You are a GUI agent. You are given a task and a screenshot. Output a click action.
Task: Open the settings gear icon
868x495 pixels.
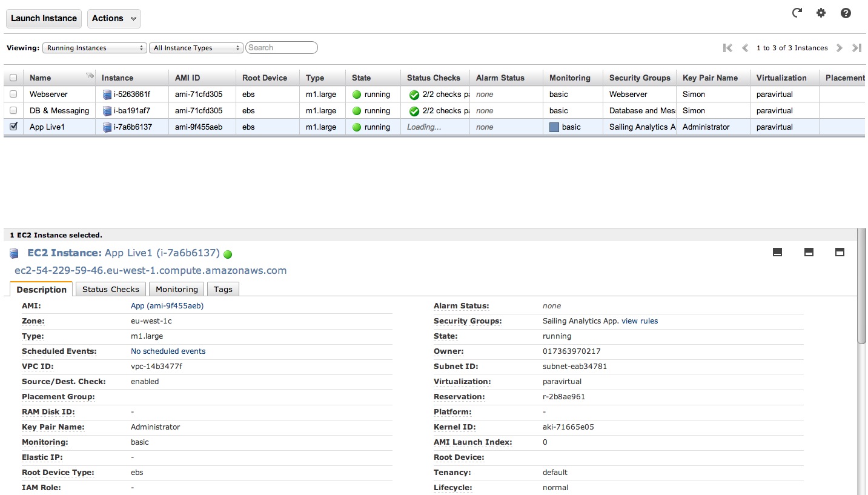tap(821, 13)
